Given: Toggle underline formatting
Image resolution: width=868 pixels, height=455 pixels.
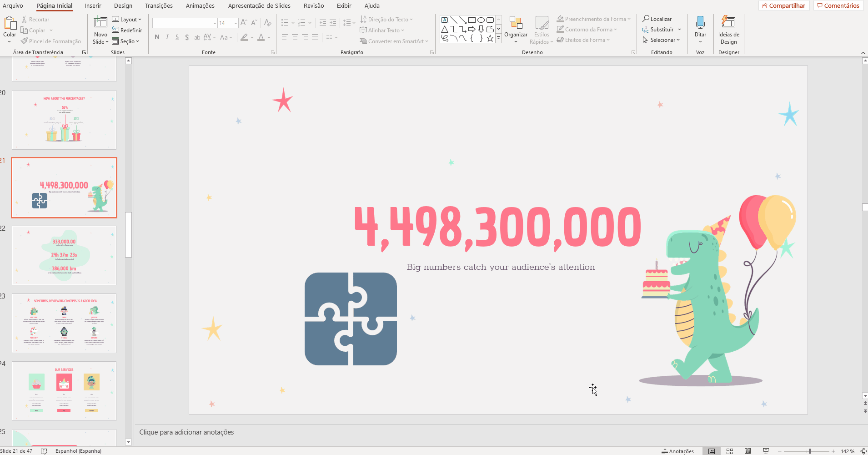Looking at the screenshot, I should (177, 37).
